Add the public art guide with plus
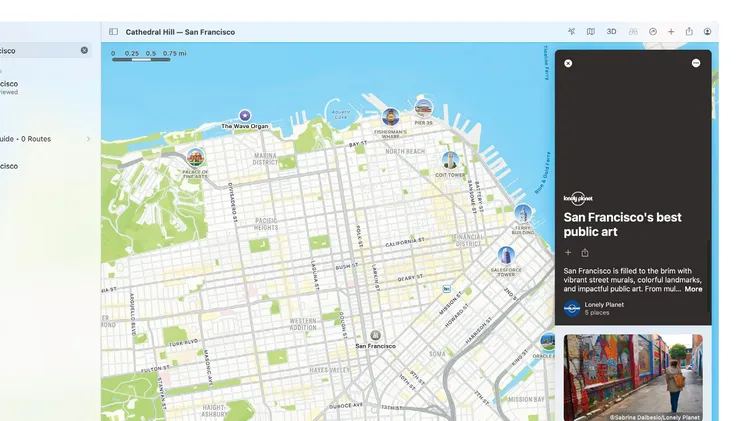This screenshot has height=421, width=750. [568, 253]
